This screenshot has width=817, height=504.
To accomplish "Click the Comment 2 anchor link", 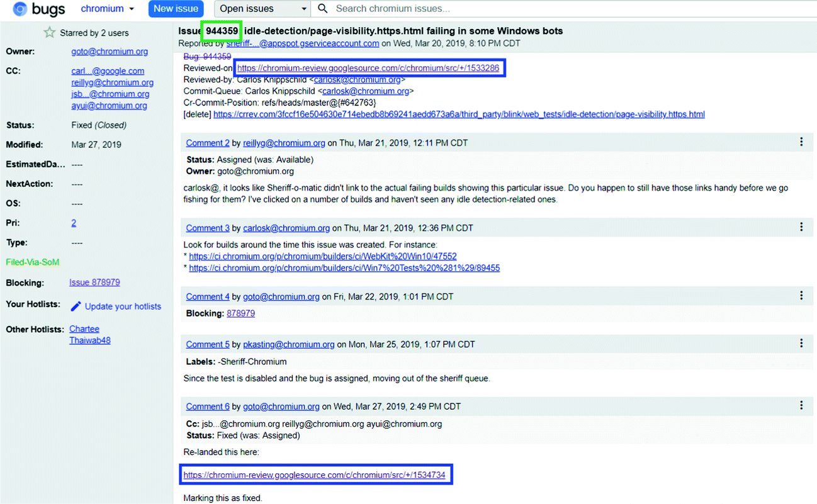I will tap(208, 143).
